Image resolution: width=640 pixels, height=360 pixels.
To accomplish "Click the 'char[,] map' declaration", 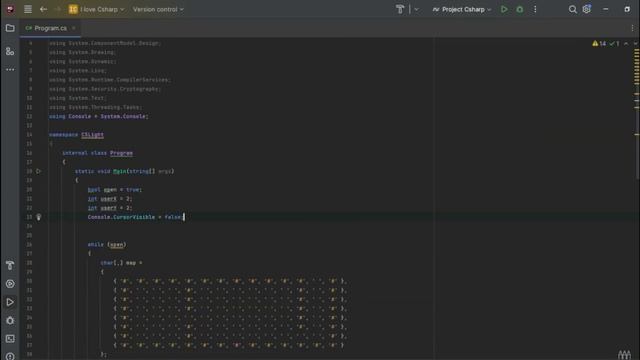I will pyautogui.click(x=121, y=263).
